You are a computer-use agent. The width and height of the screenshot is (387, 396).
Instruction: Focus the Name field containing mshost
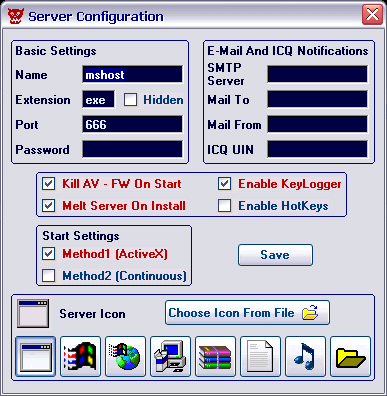133,74
